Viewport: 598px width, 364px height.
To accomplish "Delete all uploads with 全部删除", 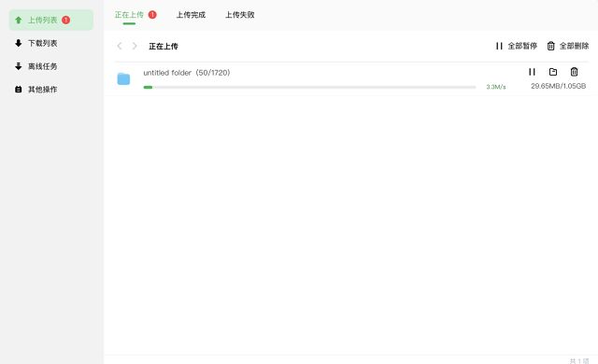I will [x=568, y=46].
